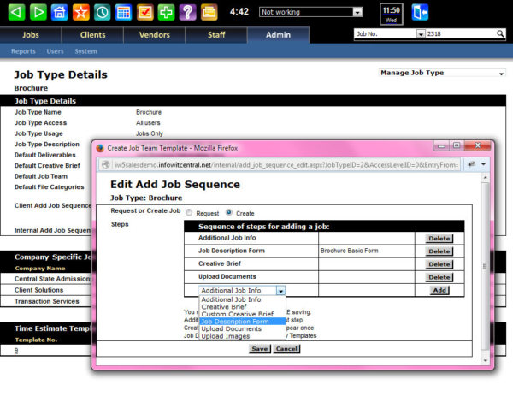
Task: Click the 11:50 Wed clock display
Action: (x=392, y=15)
